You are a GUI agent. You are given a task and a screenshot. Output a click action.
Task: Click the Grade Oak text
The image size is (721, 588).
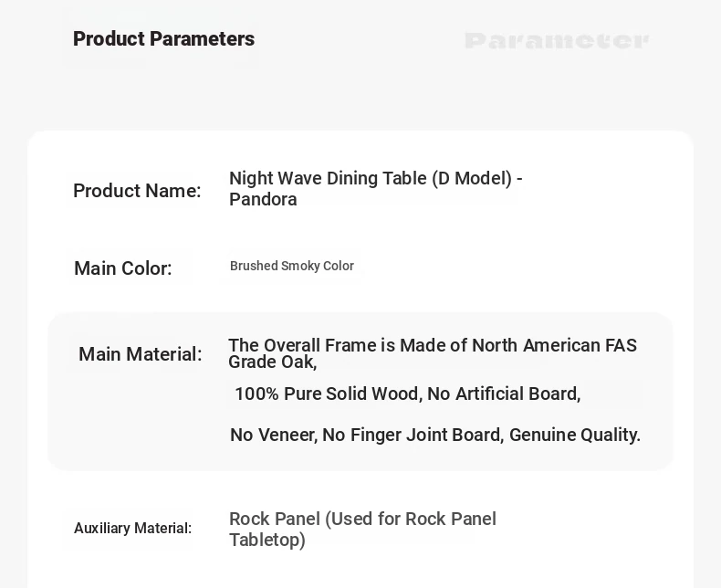click(x=273, y=362)
